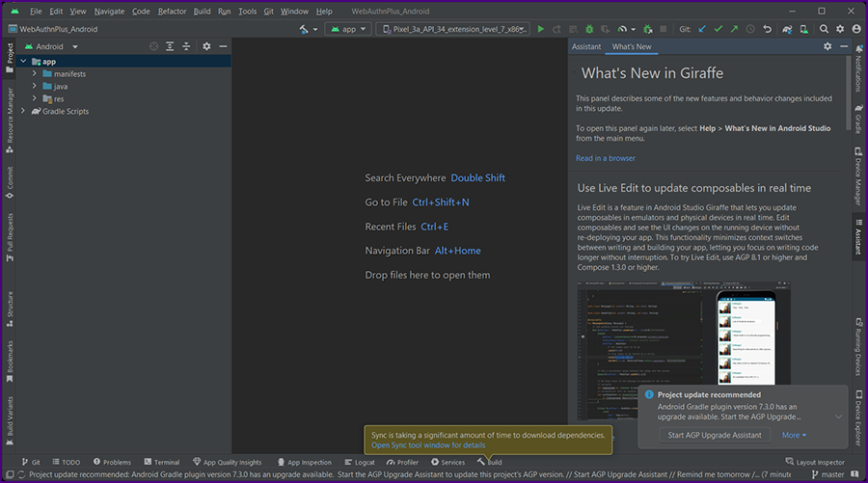Run the app with the green play button
This screenshot has width=868, height=483.
point(540,29)
